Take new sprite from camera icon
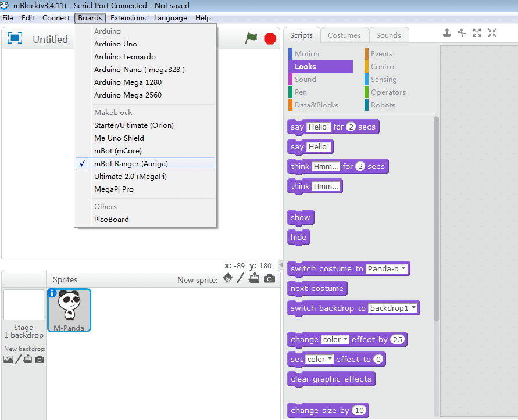 (x=270, y=279)
